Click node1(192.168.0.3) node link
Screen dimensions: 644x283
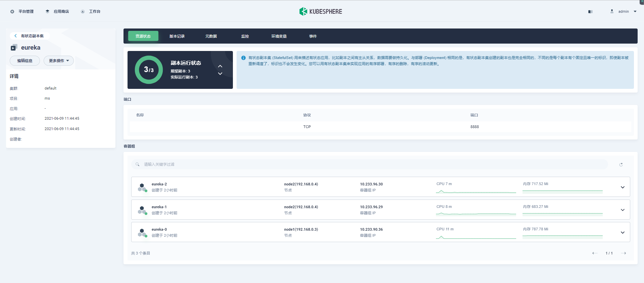pyautogui.click(x=301, y=229)
